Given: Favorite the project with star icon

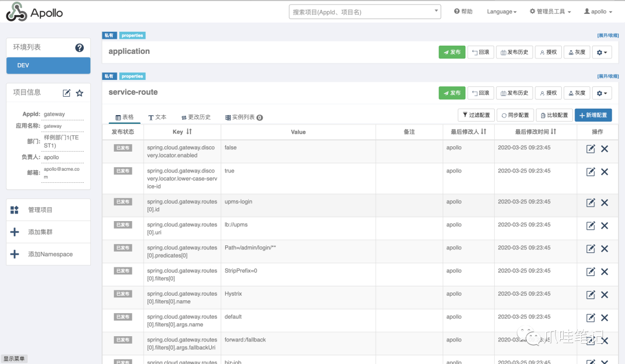Looking at the screenshot, I should coord(80,93).
